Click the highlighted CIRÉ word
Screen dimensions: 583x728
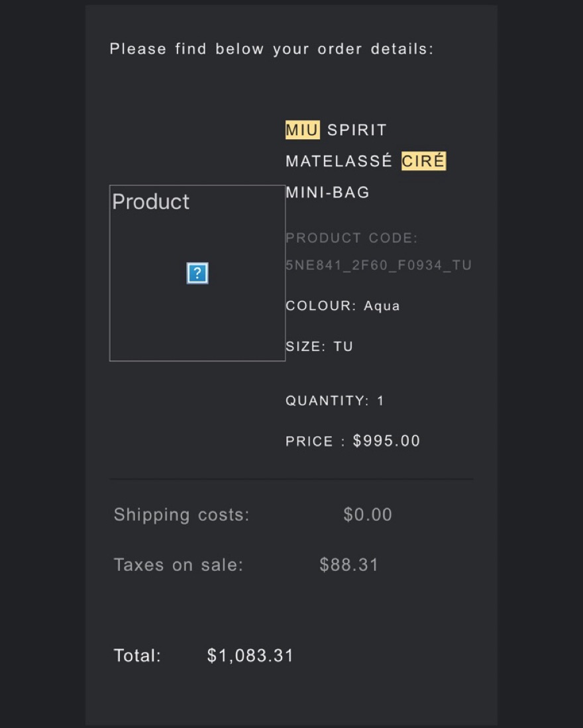[423, 161]
